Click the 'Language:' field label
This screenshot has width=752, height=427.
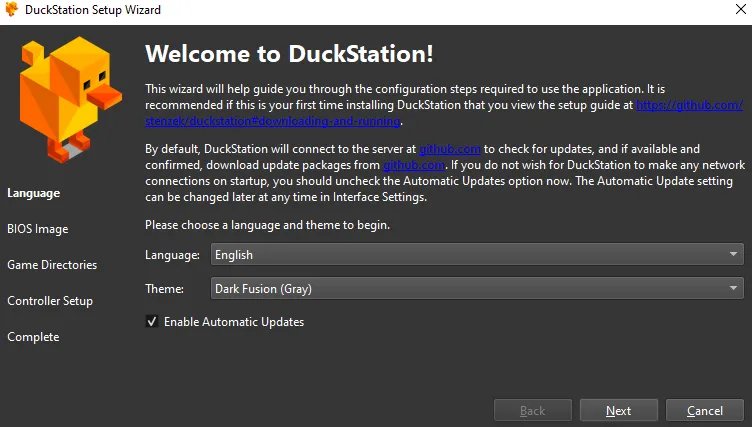[x=173, y=255]
